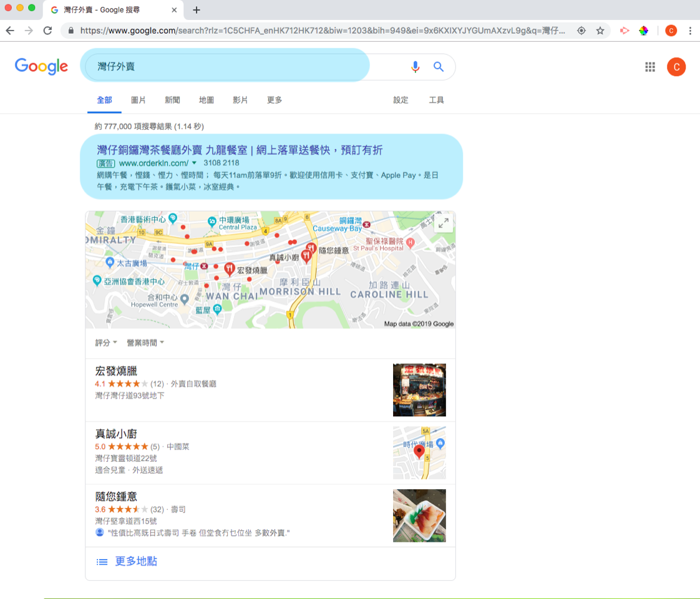Click the browser address bar URL
The width and height of the screenshot is (700, 599).
point(323,31)
